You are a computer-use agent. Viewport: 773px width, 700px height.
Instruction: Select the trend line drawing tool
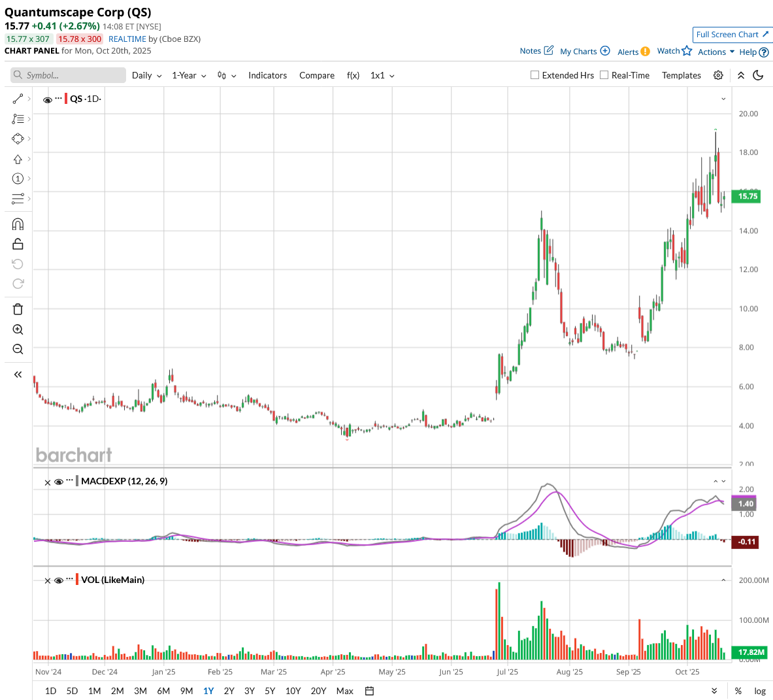click(18, 99)
